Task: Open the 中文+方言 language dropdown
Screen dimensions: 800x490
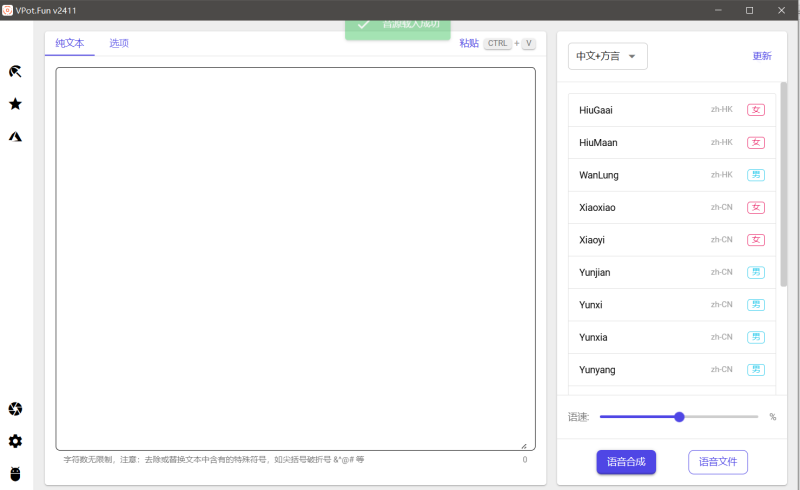Action: 607,57
